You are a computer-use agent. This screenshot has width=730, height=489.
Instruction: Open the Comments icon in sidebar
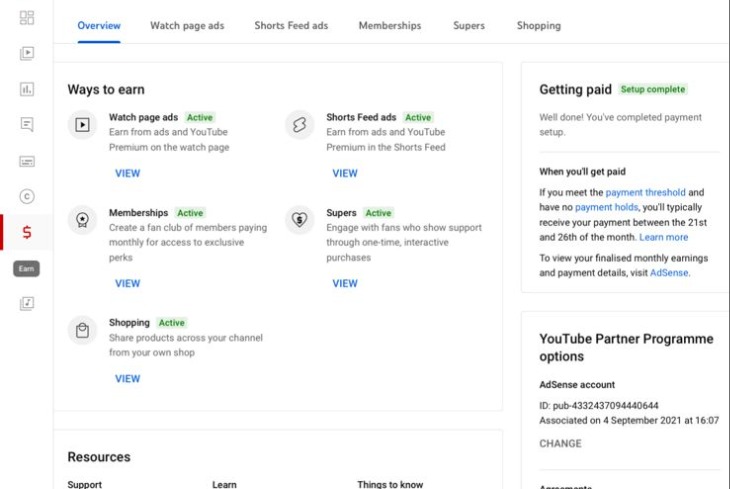pyautogui.click(x=27, y=124)
